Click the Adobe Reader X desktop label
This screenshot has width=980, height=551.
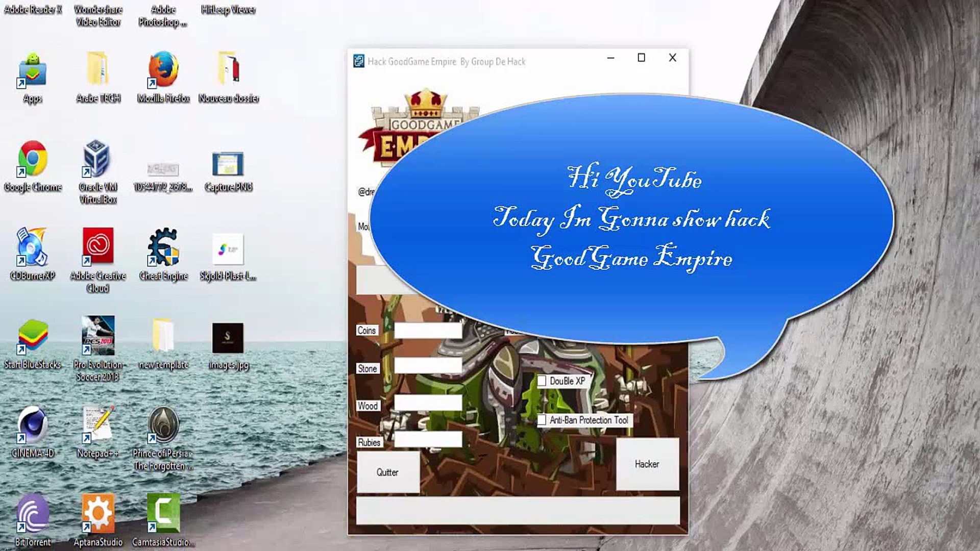(x=33, y=9)
